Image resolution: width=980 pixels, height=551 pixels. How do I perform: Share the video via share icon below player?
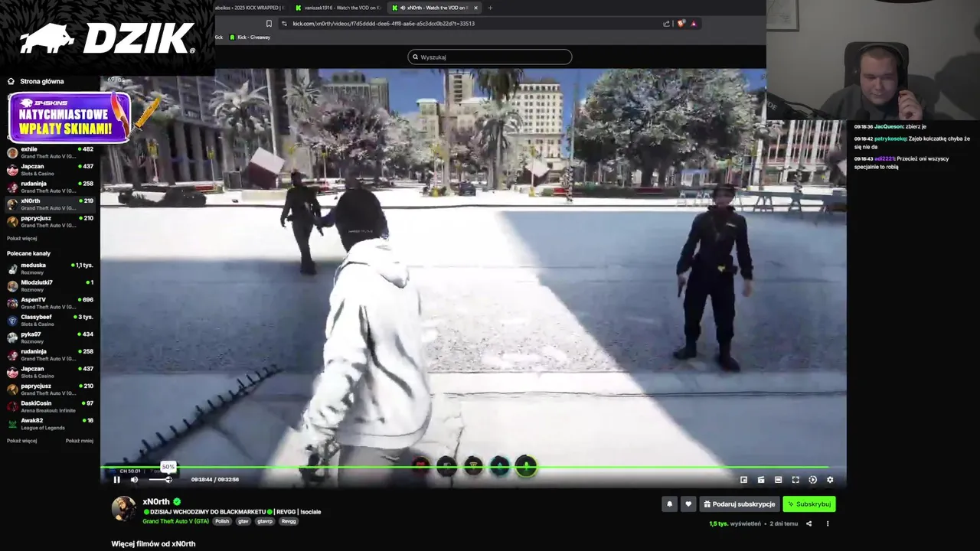click(808, 523)
